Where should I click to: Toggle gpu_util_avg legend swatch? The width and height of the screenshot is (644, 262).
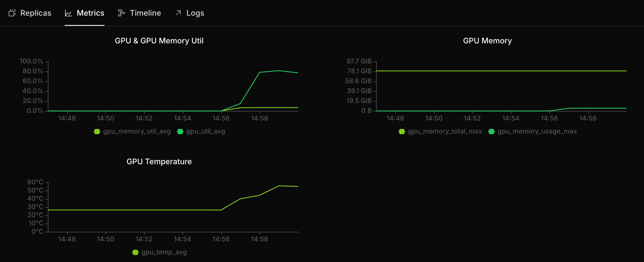click(180, 132)
